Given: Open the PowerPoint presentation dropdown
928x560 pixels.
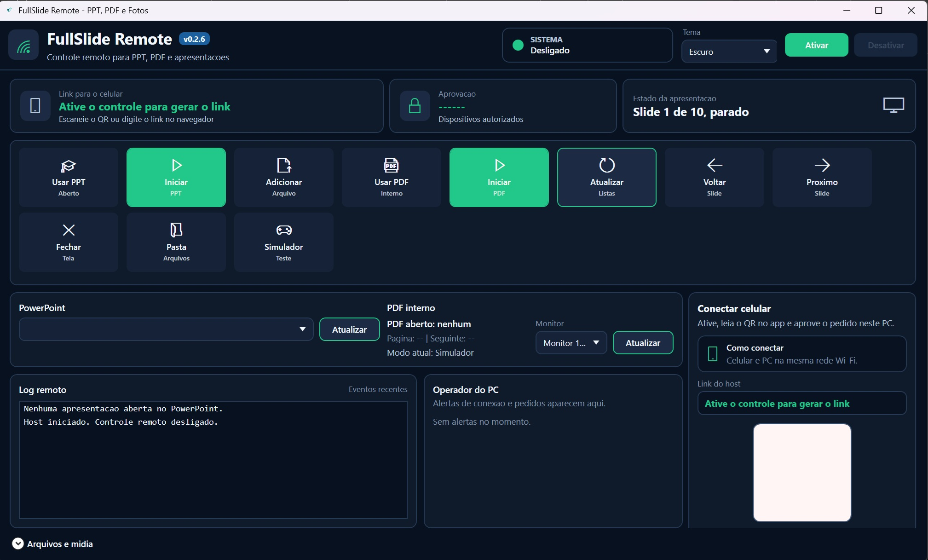Looking at the screenshot, I should coord(166,329).
